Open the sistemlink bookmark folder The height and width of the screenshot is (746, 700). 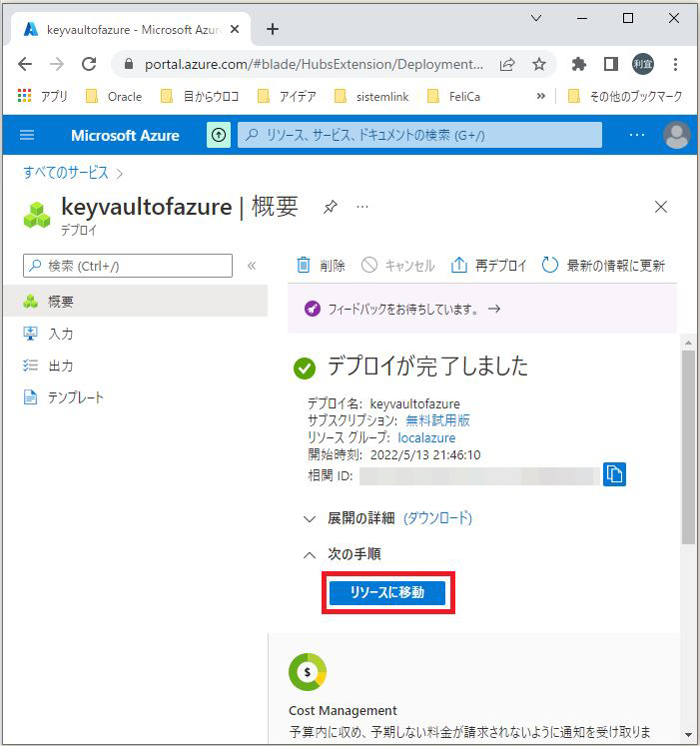[371, 97]
